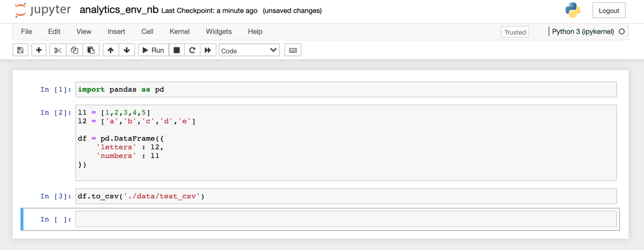Click the Logout button

click(609, 11)
